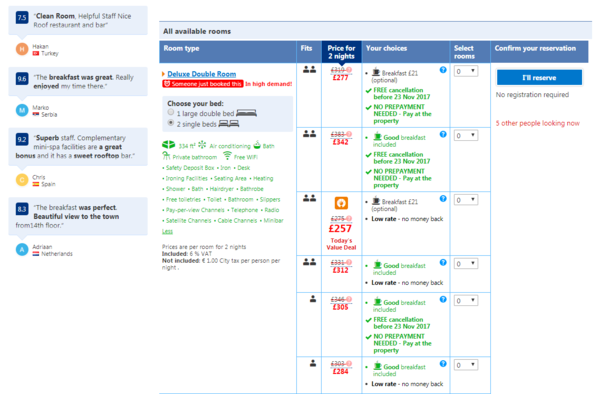Click the Private bathroom shower icon
The width and height of the screenshot is (600, 394).
point(166,156)
